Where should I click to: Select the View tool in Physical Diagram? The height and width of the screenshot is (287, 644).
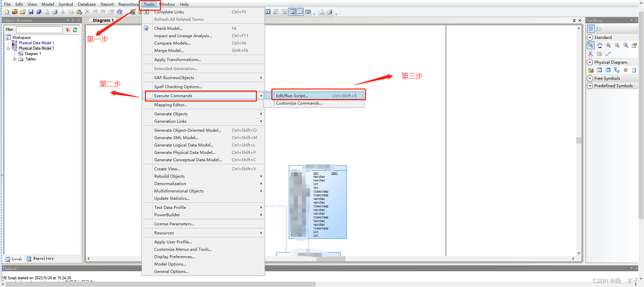click(608, 70)
